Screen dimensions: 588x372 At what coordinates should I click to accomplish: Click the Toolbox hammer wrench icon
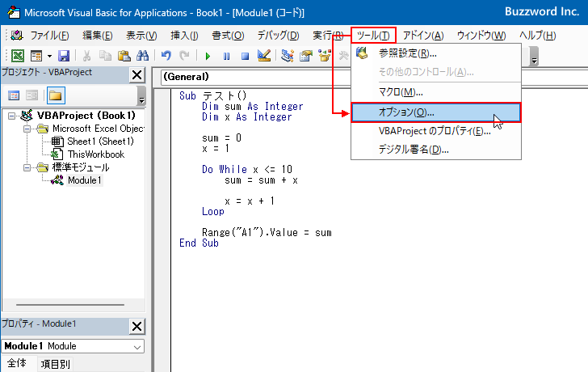(x=343, y=56)
